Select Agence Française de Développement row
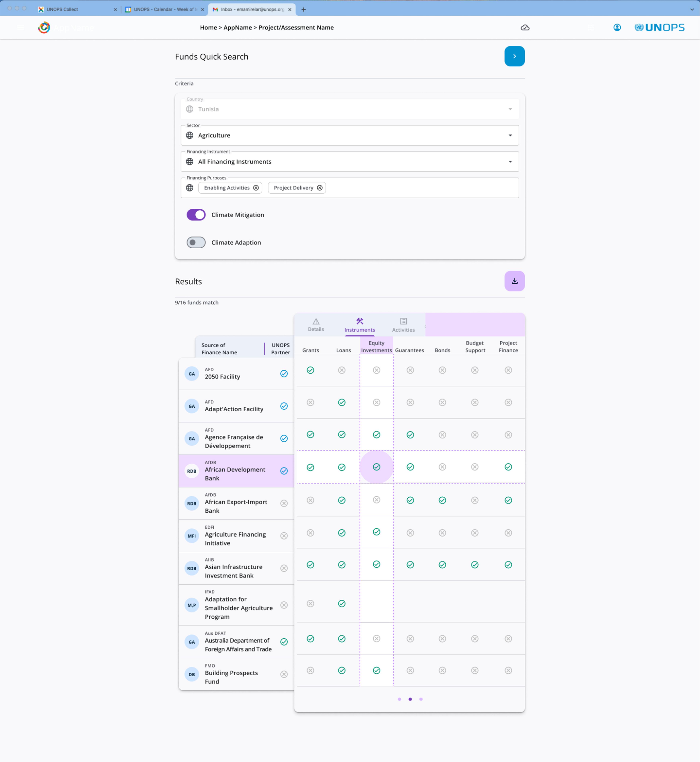The width and height of the screenshot is (700, 762). tap(236, 439)
